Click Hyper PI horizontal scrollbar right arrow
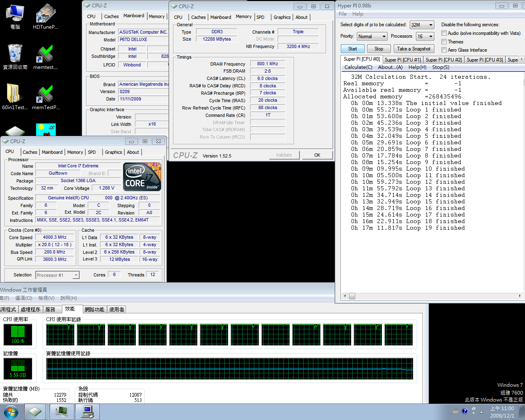Image resolution: width=525 pixels, height=420 pixels. click(519, 296)
